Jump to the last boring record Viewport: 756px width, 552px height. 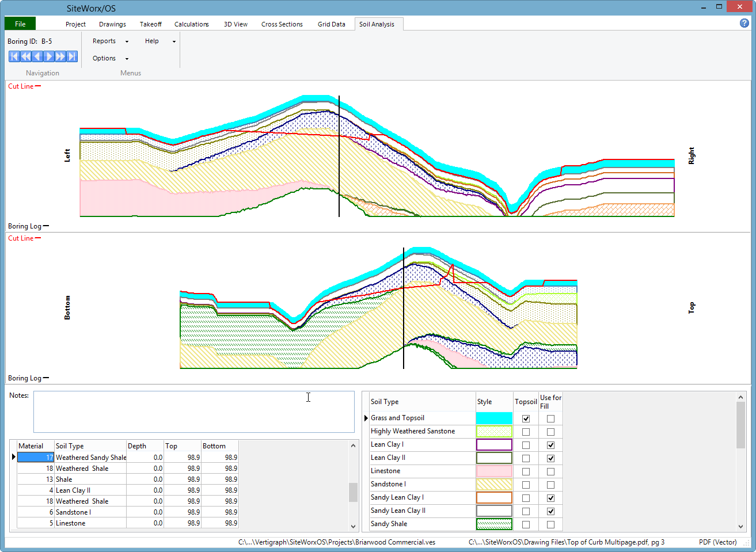point(72,56)
